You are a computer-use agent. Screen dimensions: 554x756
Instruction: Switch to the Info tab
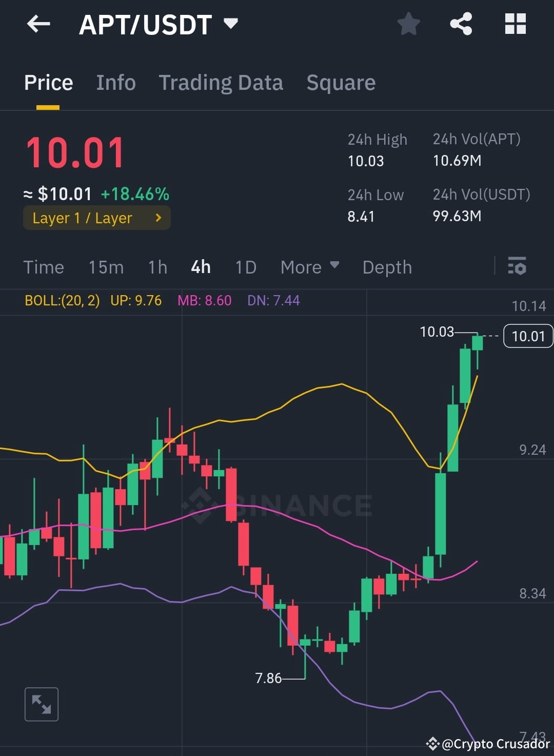pyautogui.click(x=115, y=83)
